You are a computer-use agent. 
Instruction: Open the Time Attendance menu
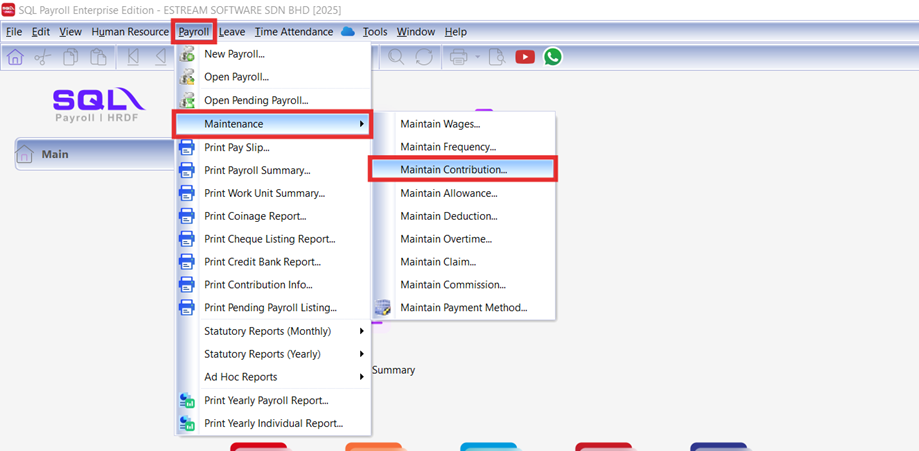coord(293,32)
